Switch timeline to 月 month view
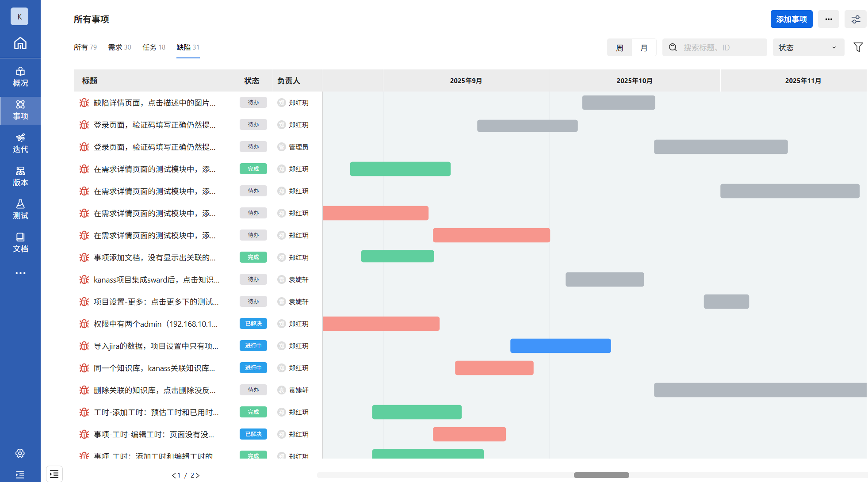The image size is (868, 482). (644, 47)
